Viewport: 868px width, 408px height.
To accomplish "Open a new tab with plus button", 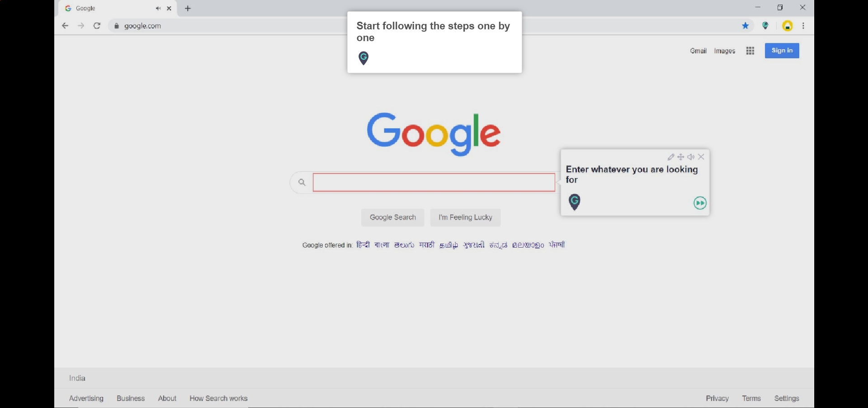I will [x=188, y=9].
